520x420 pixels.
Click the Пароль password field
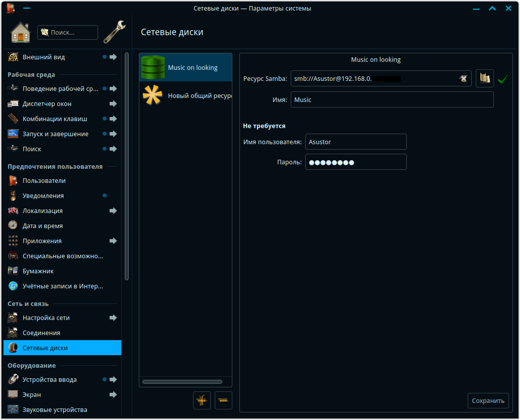coord(356,162)
